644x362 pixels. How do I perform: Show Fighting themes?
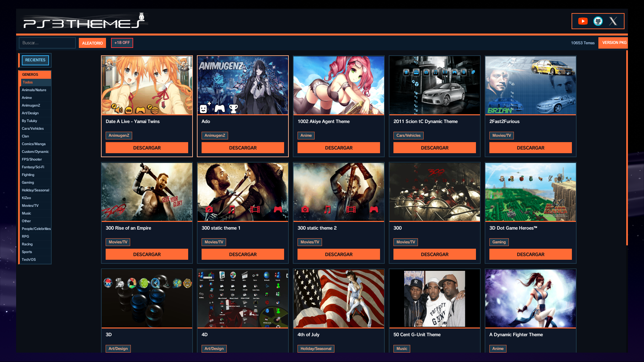[x=35, y=175]
